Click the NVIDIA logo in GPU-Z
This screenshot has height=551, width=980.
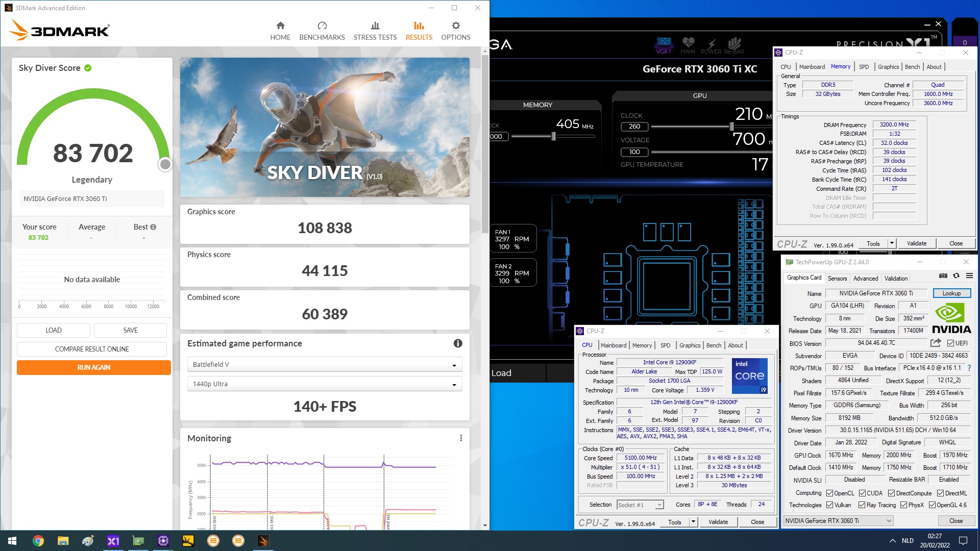(x=951, y=319)
